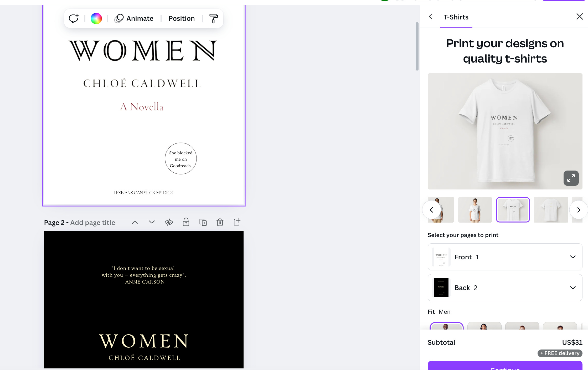
Task: Select the Anne Carson quote on page 2
Action: click(x=144, y=275)
